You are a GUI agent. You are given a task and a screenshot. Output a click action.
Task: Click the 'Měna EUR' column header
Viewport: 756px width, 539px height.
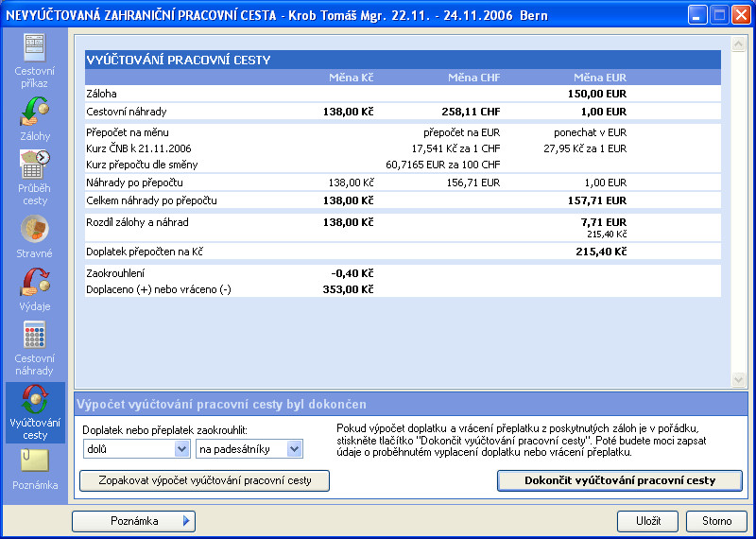tap(600, 78)
